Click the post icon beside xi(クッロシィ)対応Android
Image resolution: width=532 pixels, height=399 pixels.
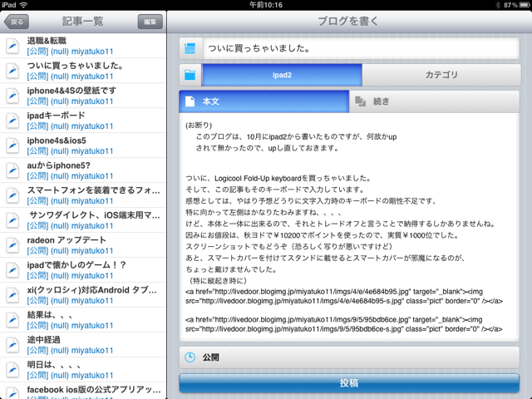coord(12,296)
